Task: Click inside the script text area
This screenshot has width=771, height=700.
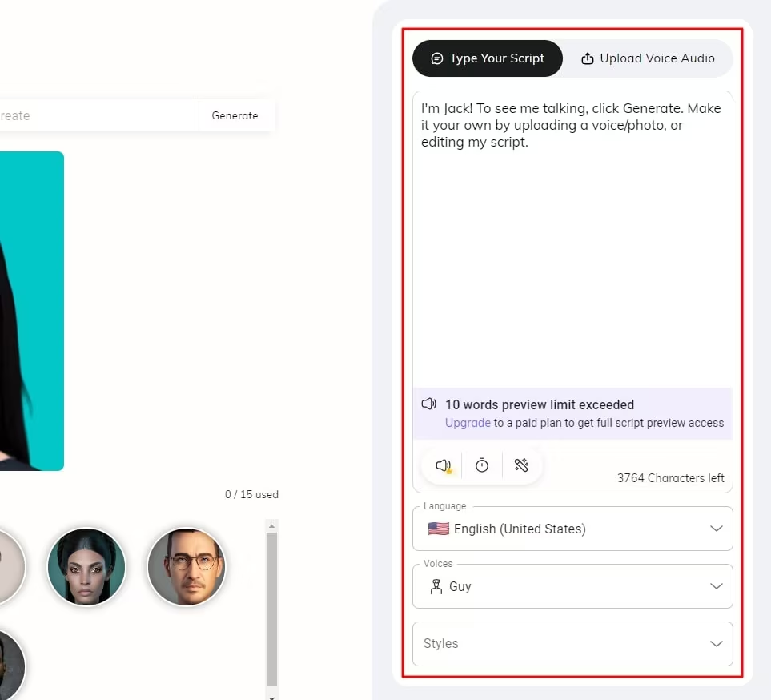Action: point(572,239)
